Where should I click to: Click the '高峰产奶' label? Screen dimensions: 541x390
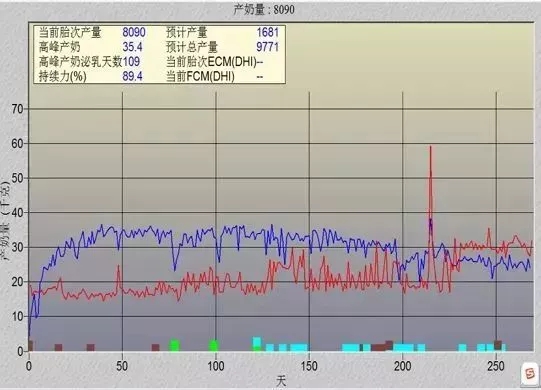[x=60, y=47]
